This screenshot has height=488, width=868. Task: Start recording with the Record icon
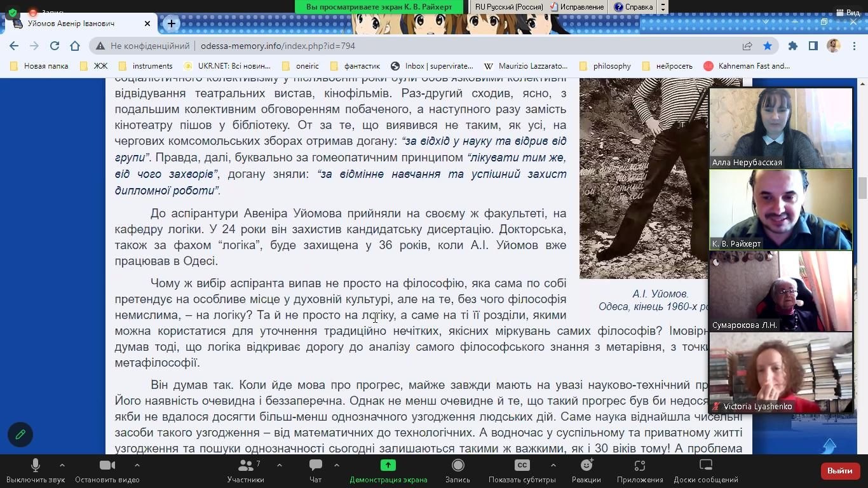[458, 471]
